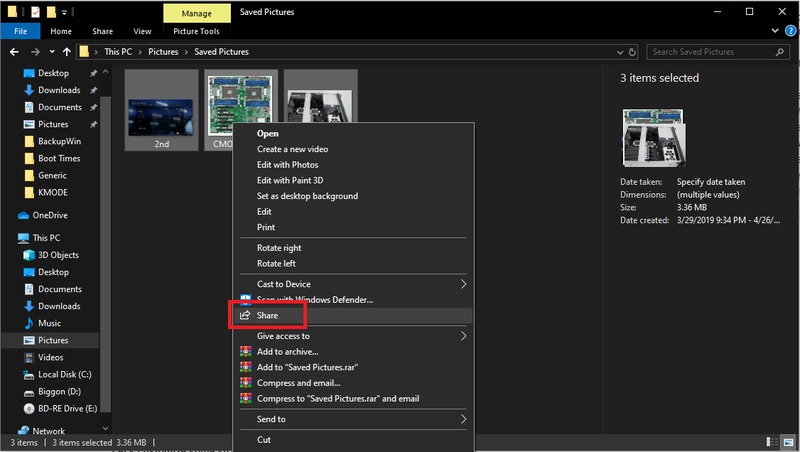800x452 pixels.
Task: Expand the Cast to Device submenu
Action: coord(462,284)
